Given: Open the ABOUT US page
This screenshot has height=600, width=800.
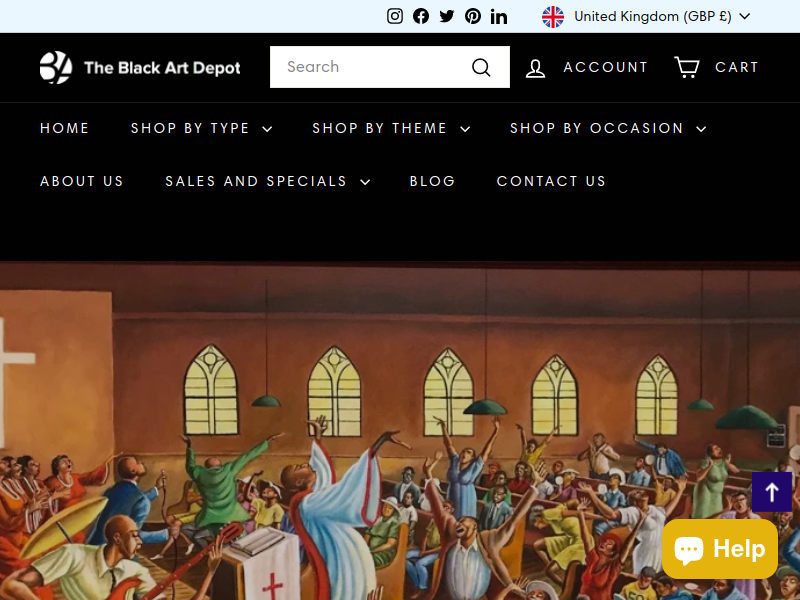Looking at the screenshot, I should (82, 181).
